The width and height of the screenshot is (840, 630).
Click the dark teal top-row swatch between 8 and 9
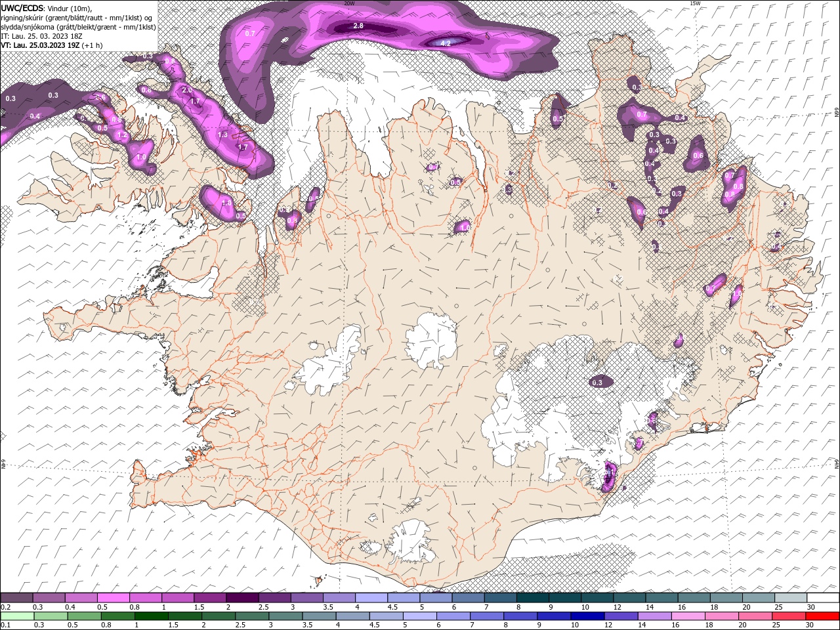click(x=533, y=598)
